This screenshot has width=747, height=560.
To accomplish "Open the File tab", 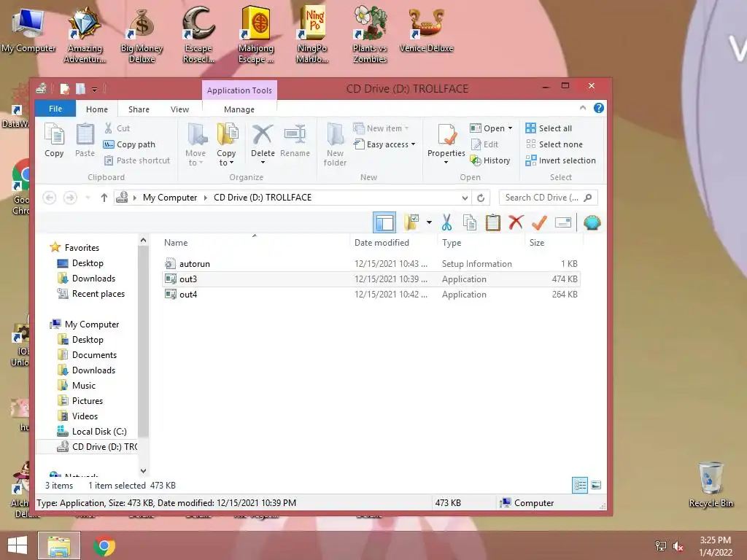I will (55, 109).
